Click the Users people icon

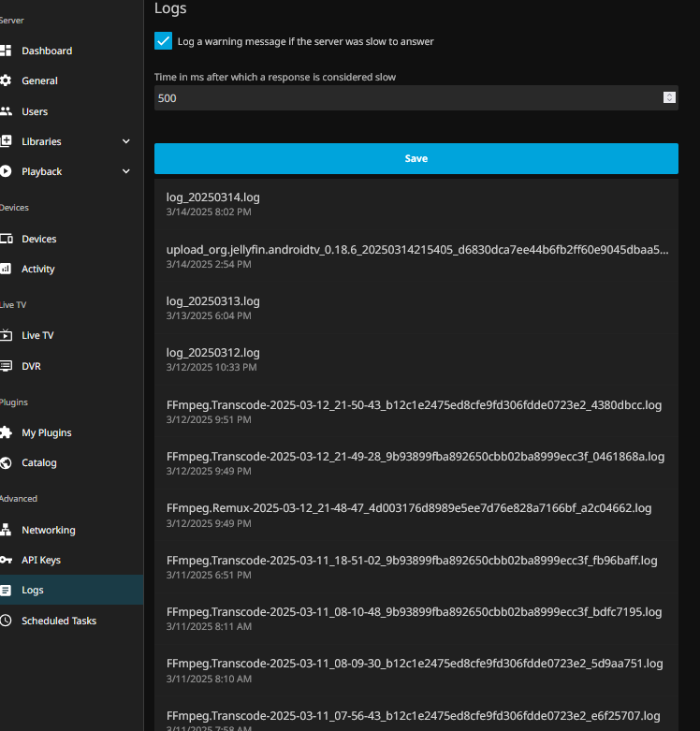coord(6,111)
